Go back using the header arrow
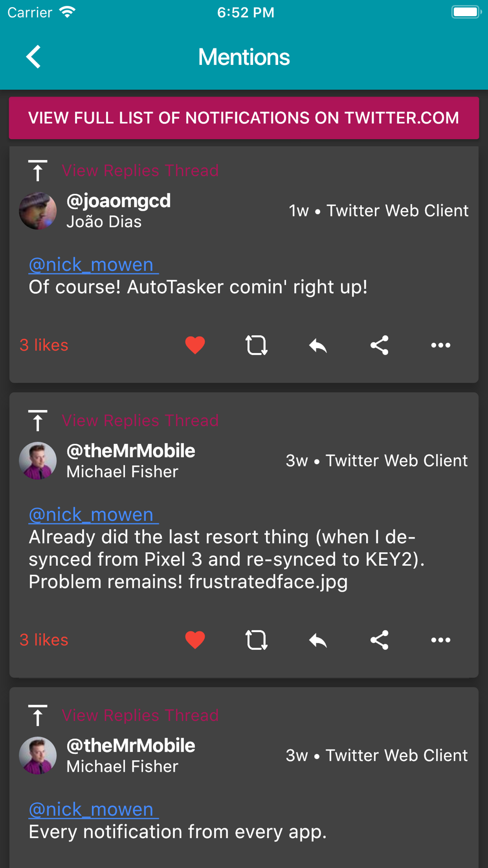Viewport: 488px width, 868px height. pos(34,57)
